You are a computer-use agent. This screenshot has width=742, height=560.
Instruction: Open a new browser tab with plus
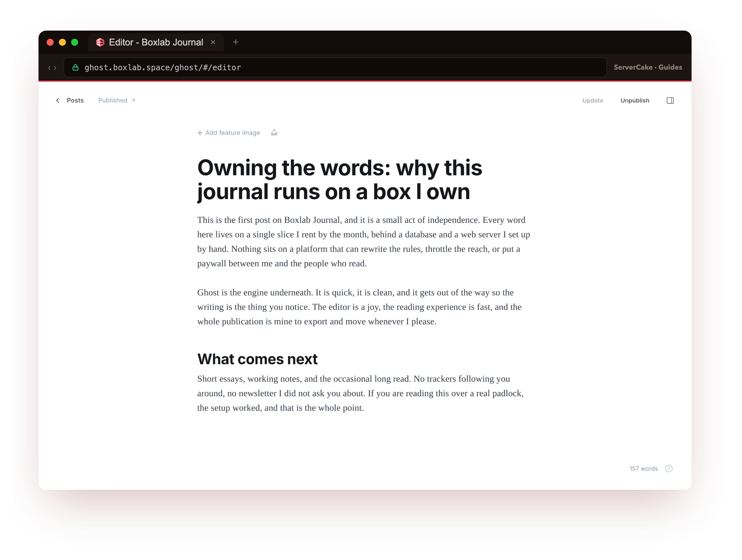pyautogui.click(x=236, y=42)
